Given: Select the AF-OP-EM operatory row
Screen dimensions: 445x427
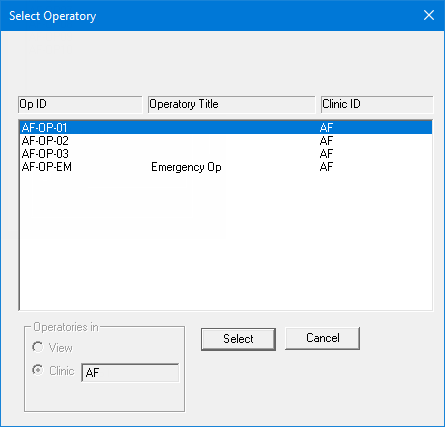Looking at the screenshot, I should pos(226,167).
